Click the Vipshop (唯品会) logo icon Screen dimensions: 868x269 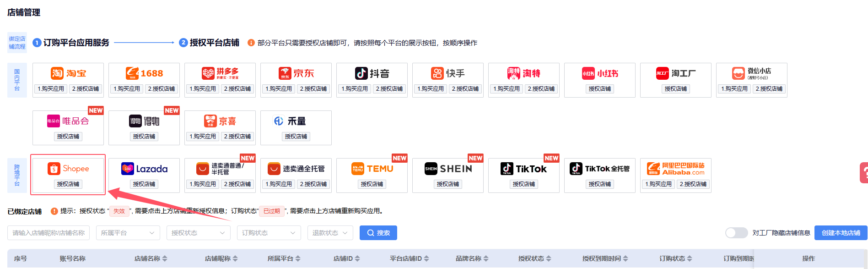pyautogui.click(x=54, y=121)
